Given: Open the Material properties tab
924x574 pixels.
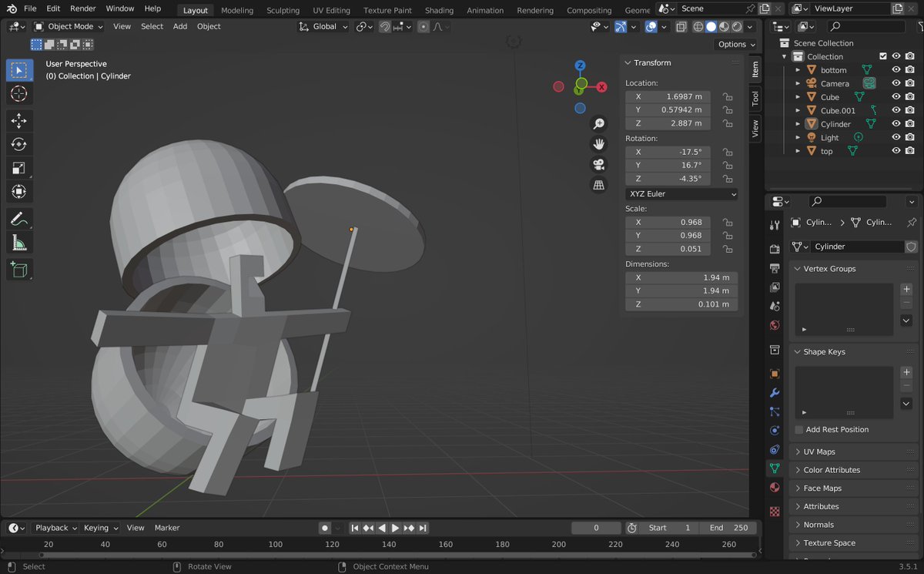Looking at the screenshot, I should 775,488.
